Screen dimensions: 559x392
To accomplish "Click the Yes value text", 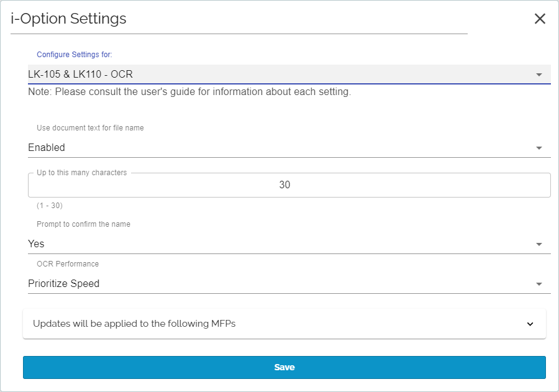I will pos(36,244).
